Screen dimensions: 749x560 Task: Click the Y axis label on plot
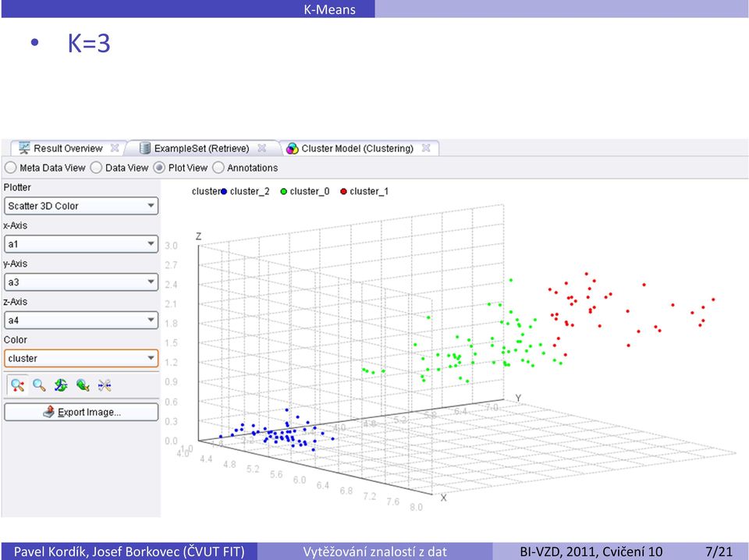518,398
